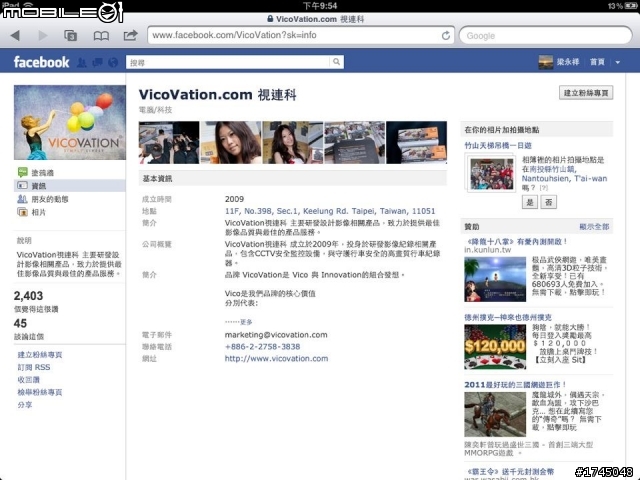
Task: Open fourth photo strip thumbnail of black device
Action: [x=354, y=142]
